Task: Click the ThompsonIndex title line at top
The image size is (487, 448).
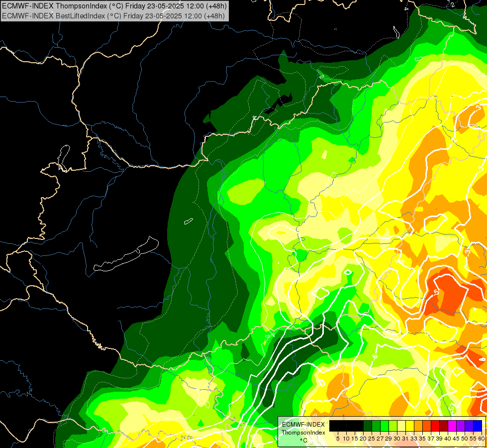Action: (x=114, y=5)
